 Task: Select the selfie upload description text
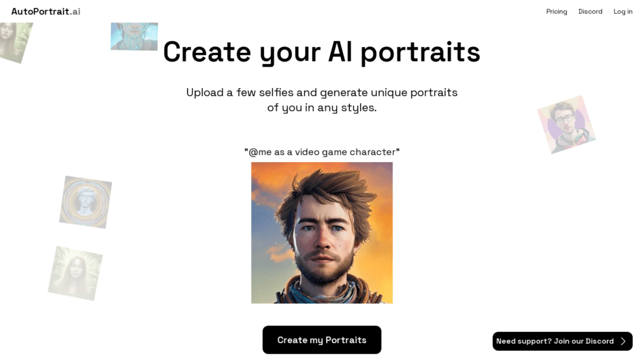click(x=322, y=99)
